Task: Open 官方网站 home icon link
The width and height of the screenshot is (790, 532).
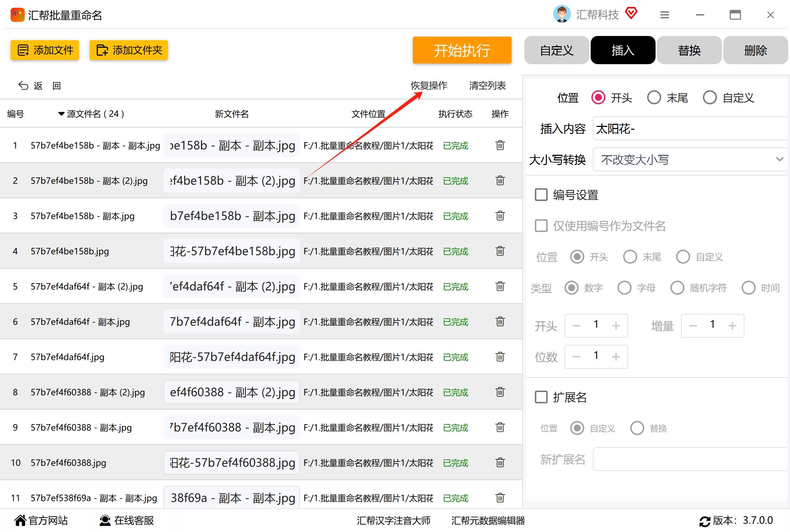Action: 20,520
